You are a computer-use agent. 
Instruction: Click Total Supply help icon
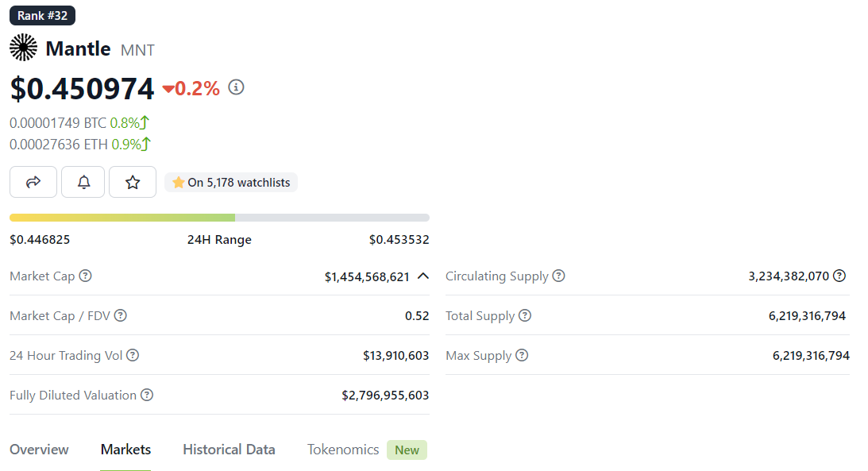click(x=525, y=315)
